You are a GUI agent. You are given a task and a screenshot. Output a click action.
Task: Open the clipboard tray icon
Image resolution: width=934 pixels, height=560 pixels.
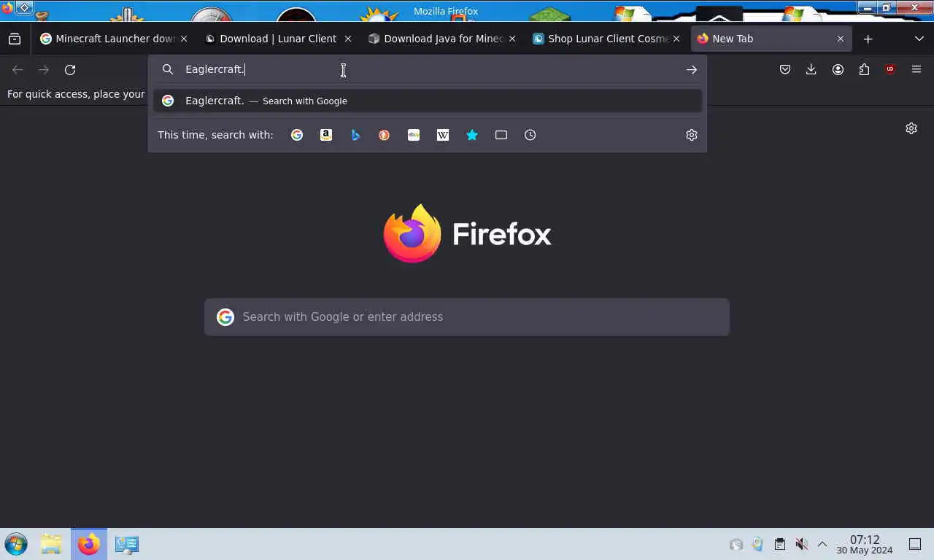pos(780,544)
